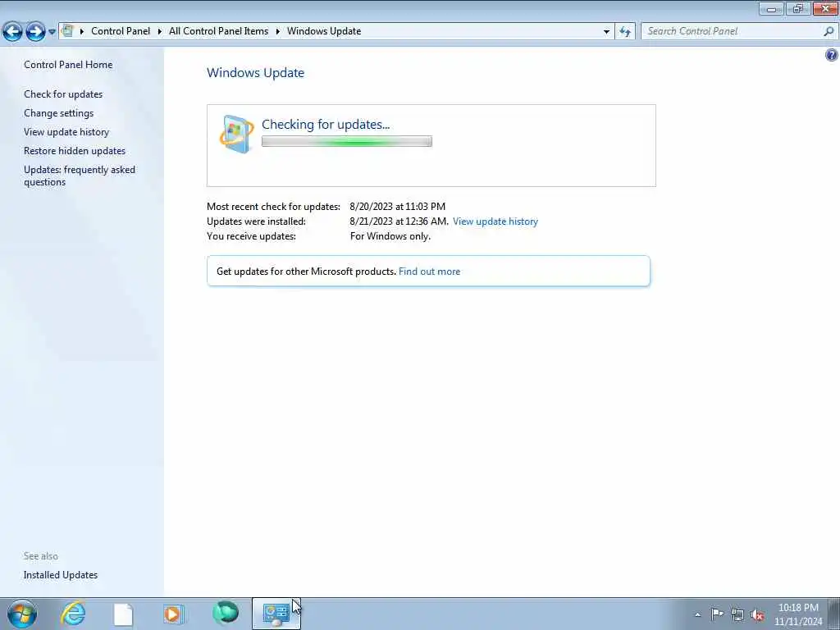Image resolution: width=840 pixels, height=630 pixels.
Task: Open Windows Media Player from taskbar
Action: (173, 614)
